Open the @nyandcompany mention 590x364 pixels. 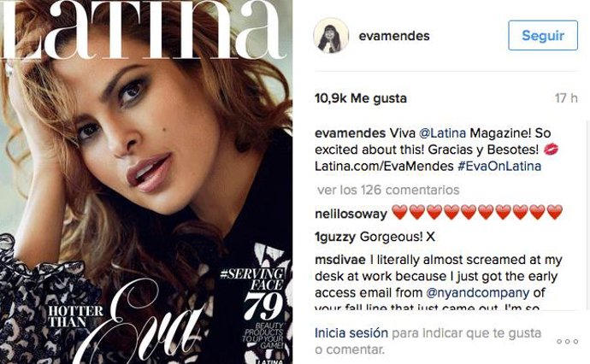(x=477, y=292)
